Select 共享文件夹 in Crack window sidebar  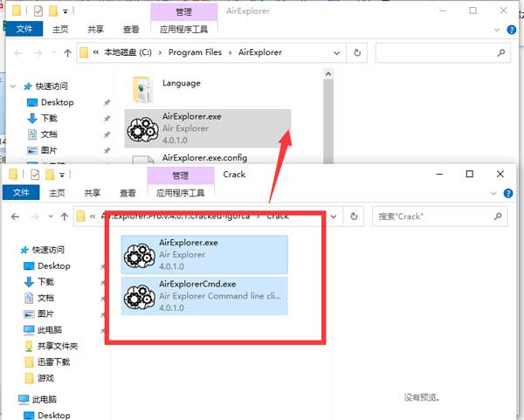[51, 346]
